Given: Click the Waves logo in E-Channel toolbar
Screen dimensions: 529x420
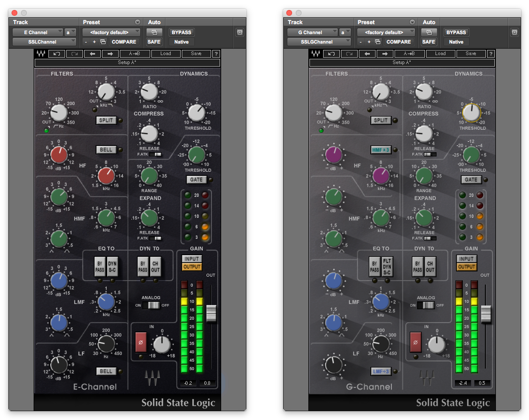Looking at the screenshot, I should [40, 54].
